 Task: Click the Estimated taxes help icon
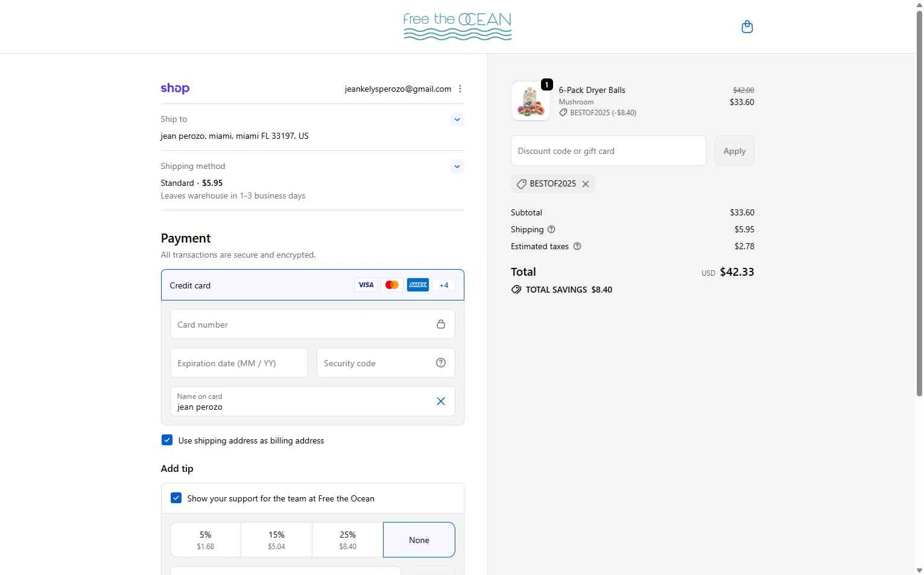click(x=577, y=246)
